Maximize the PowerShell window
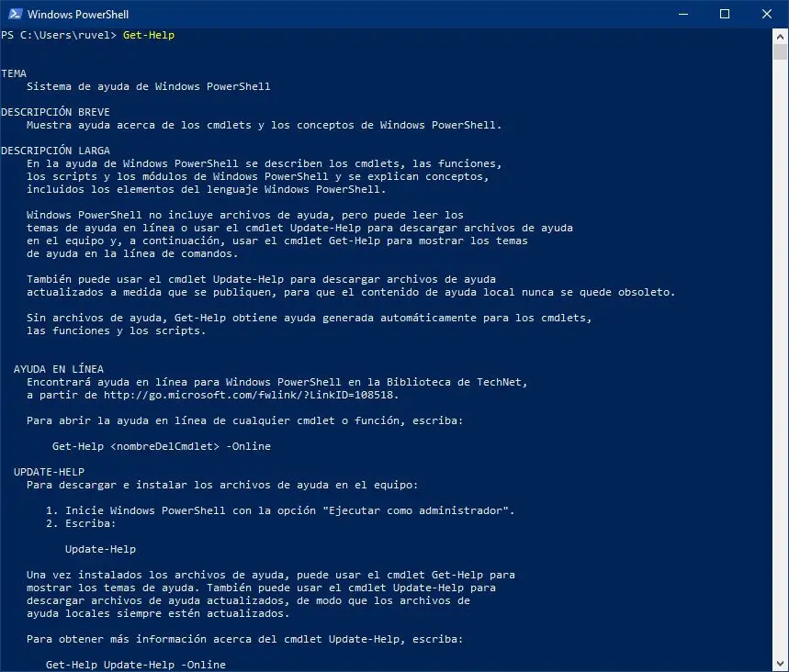Viewport: 789px width, 672px height. click(725, 14)
